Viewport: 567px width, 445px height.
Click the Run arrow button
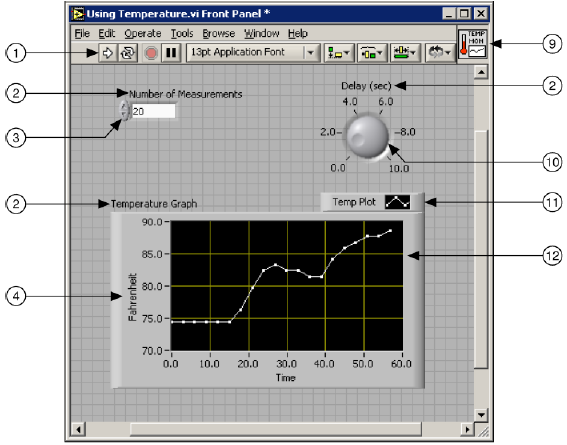(107, 53)
